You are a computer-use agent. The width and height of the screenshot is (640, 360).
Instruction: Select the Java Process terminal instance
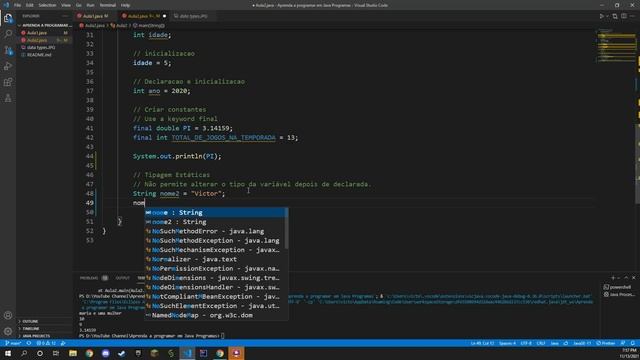[x=620, y=294]
